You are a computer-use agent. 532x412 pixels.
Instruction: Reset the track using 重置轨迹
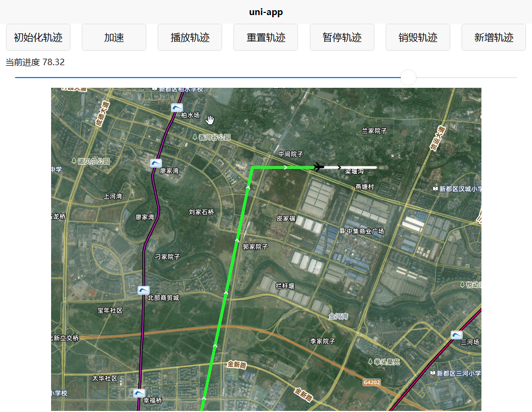pos(265,37)
